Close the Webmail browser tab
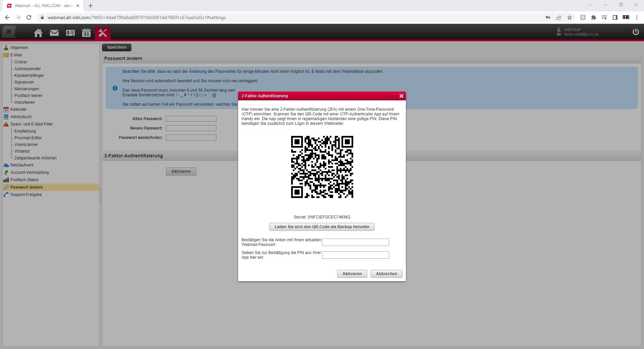Viewport: 644px width, 349px height. (x=78, y=6)
